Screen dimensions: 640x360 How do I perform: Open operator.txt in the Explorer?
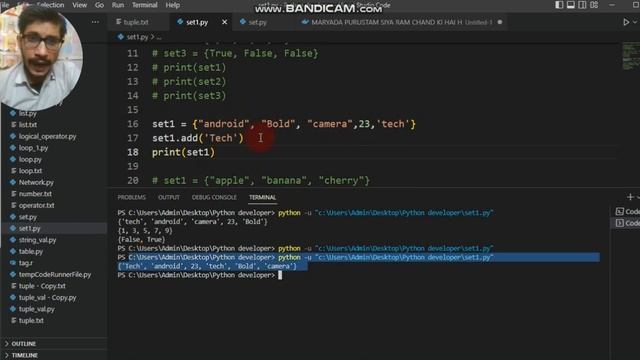36,205
